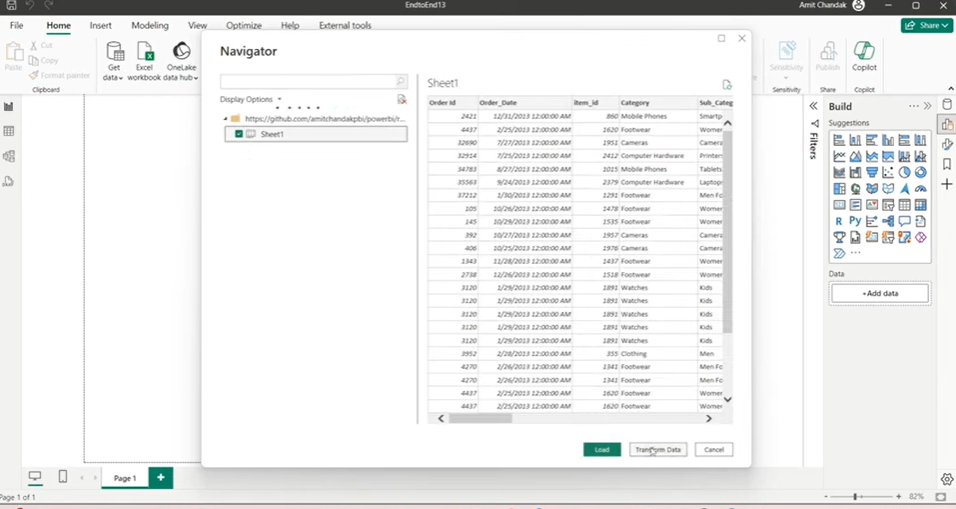Click the +Add data button

880,293
